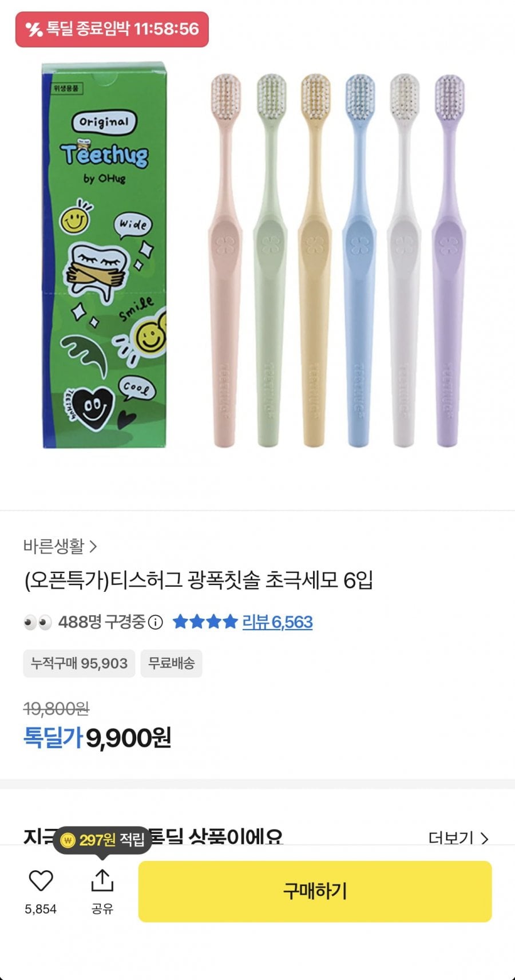
Task: Open the 리뷰 6,563 reviews link
Action: [278, 622]
